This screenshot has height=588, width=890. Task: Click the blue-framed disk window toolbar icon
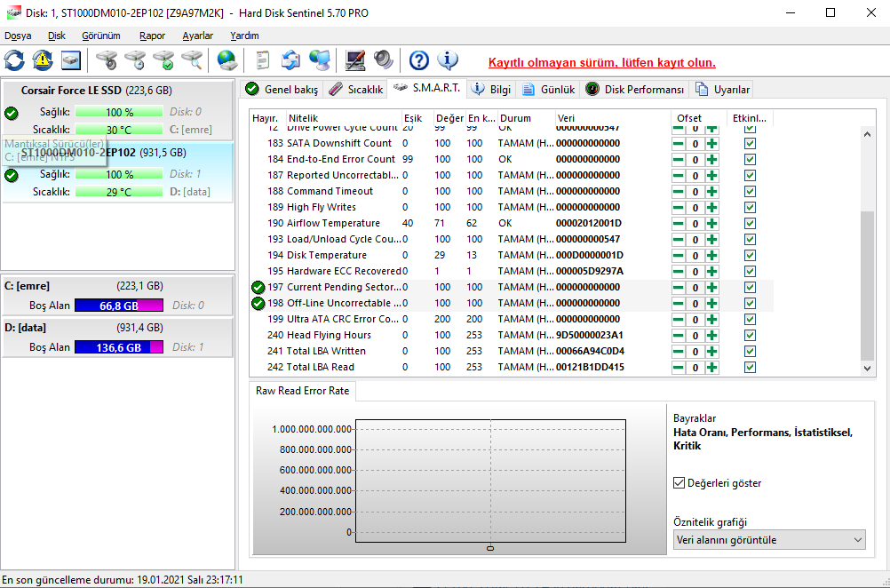[x=71, y=60]
